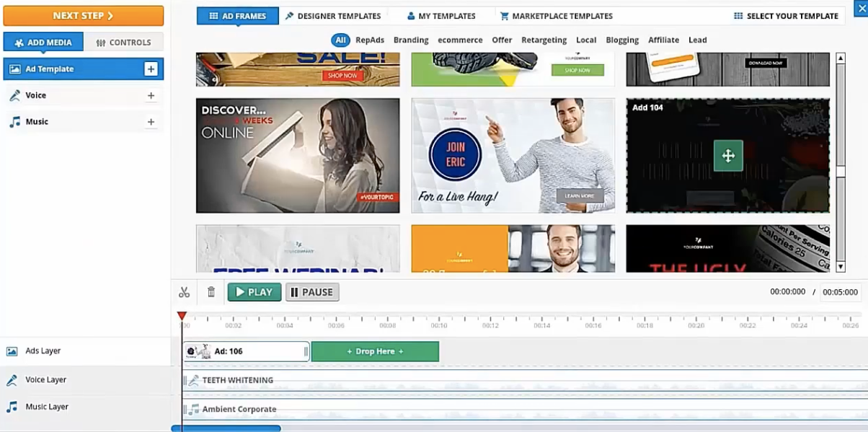Add music using the plus icon

[x=151, y=122]
